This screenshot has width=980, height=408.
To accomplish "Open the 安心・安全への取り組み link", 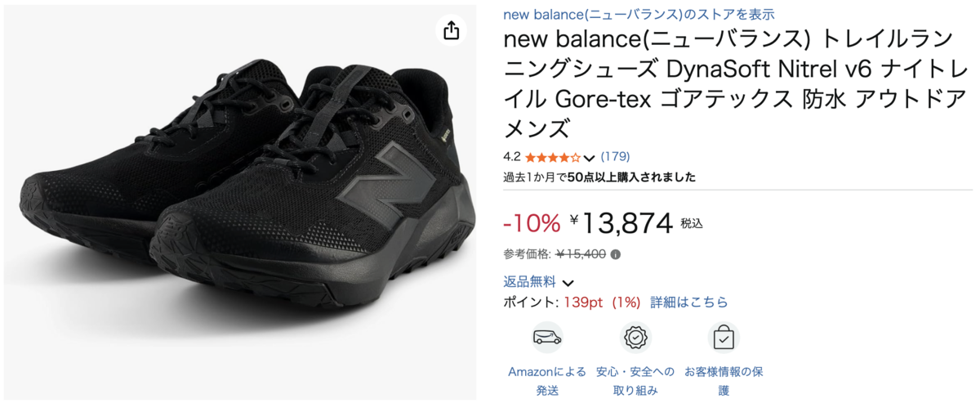I will [635, 381].
